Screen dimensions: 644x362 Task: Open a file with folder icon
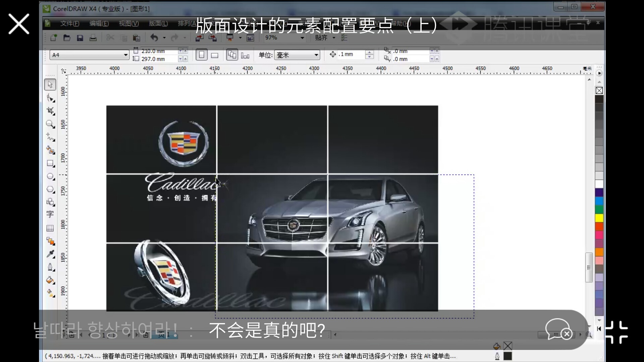(x=67, y=38)
